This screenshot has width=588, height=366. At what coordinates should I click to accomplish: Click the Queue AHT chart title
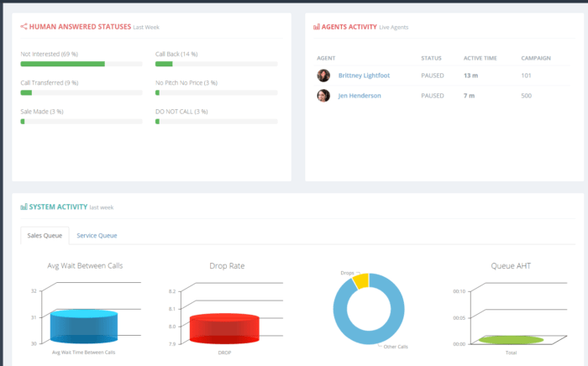point(511,265)
